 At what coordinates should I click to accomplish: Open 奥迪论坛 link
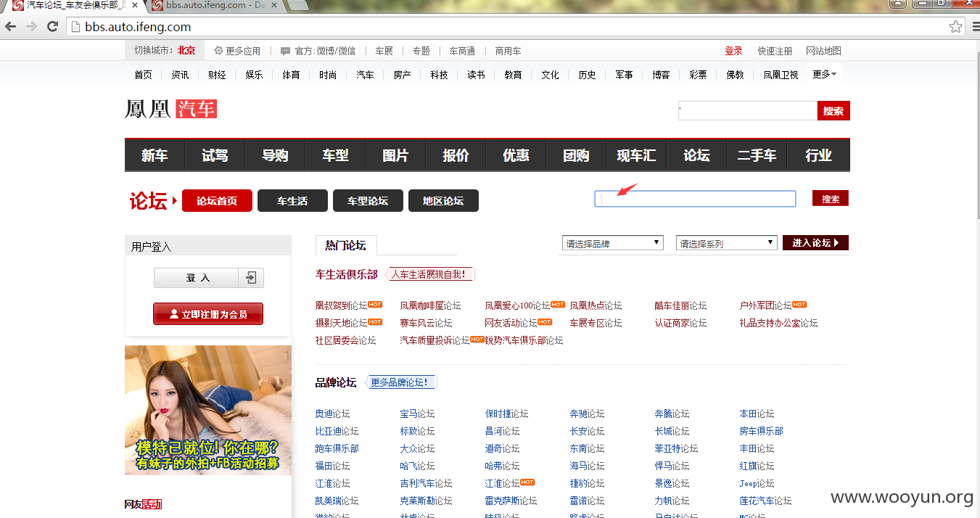pos(332,414)
